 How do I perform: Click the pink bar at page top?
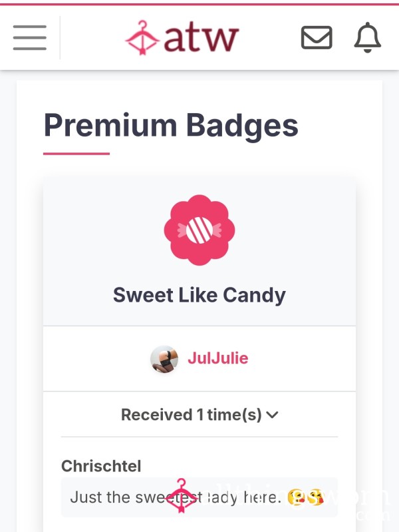(199, 4)
